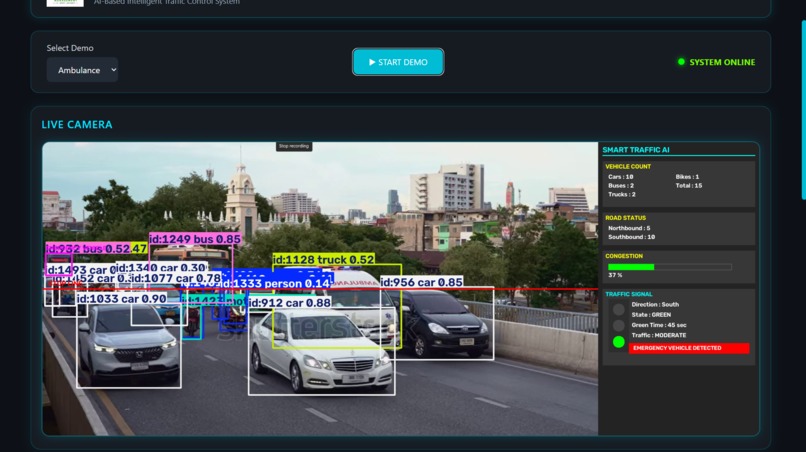This screenshot has width=806, height=452.
Task: Click the id:1128 truck 0.52 label
Action: (x=323, y=260)
